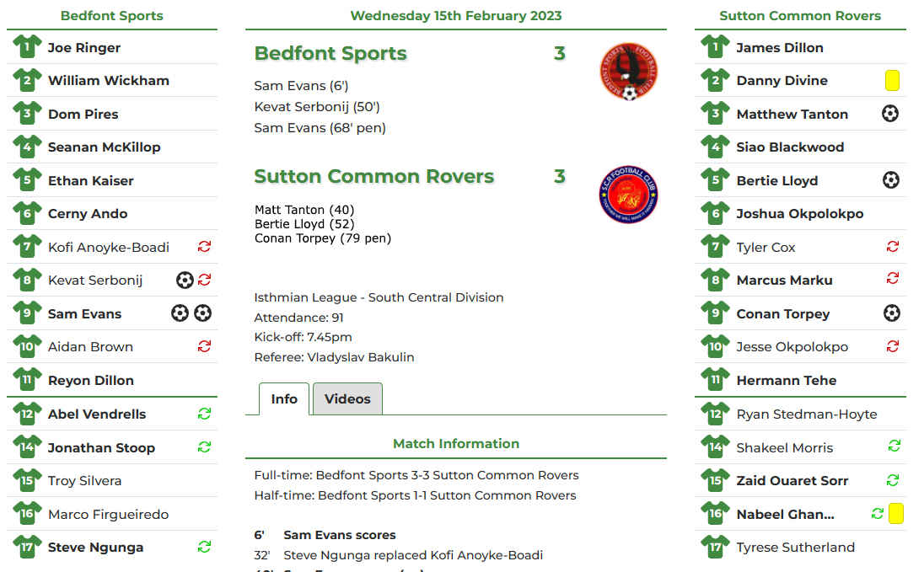Click the Bedfont Sports club crest
Image resolution: width=924 pixels, height=572 pixels.
point(631,71)
